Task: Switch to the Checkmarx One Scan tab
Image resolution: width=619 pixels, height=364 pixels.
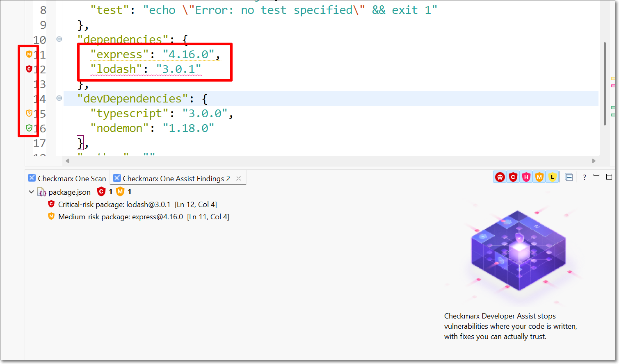Action: pyautogui.click(x=67, y=178)
